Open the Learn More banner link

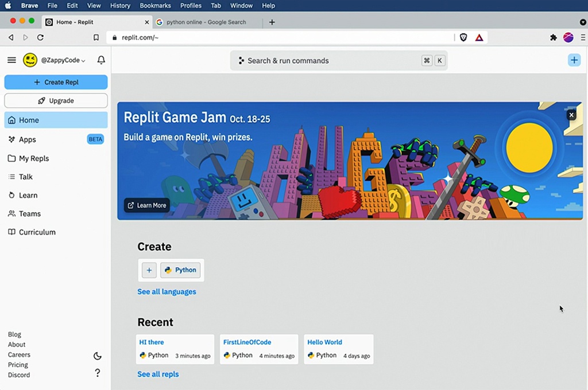(147, 205)
